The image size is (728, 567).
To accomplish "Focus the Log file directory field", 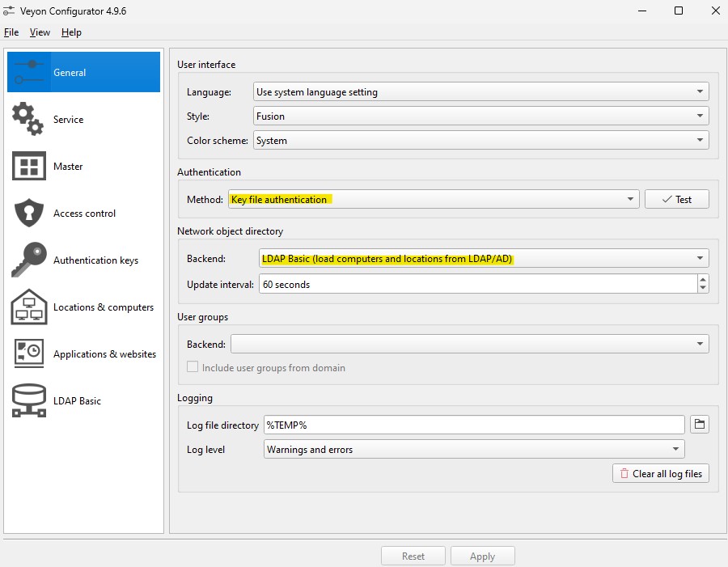I will click(x=474, y=425).
